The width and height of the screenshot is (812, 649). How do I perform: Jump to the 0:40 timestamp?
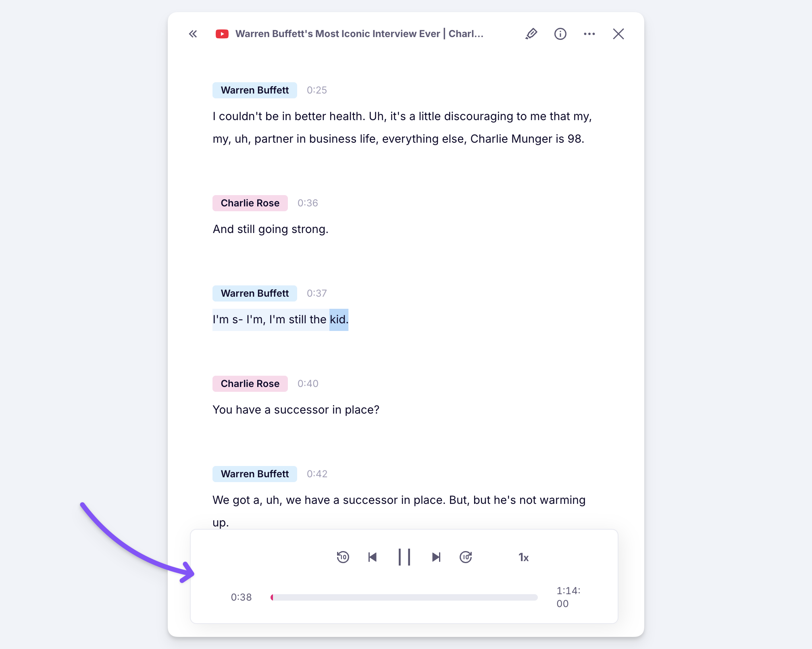(308, 384)
